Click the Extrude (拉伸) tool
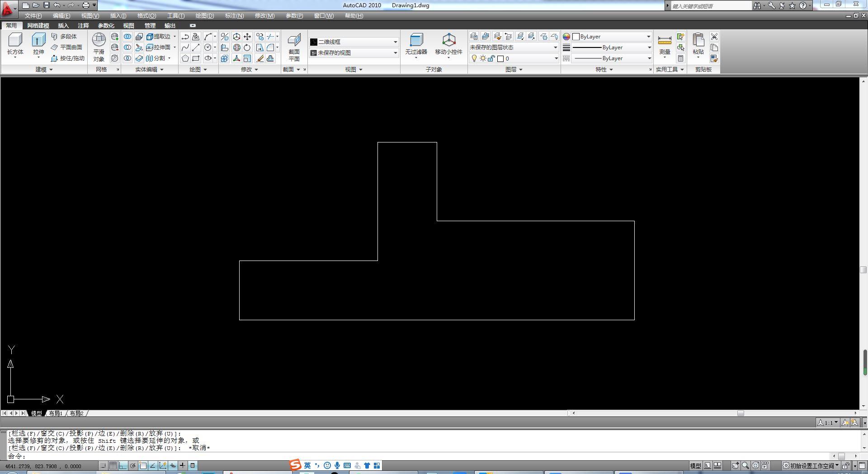This screenshot has height=474, width=868. [38, 44]
